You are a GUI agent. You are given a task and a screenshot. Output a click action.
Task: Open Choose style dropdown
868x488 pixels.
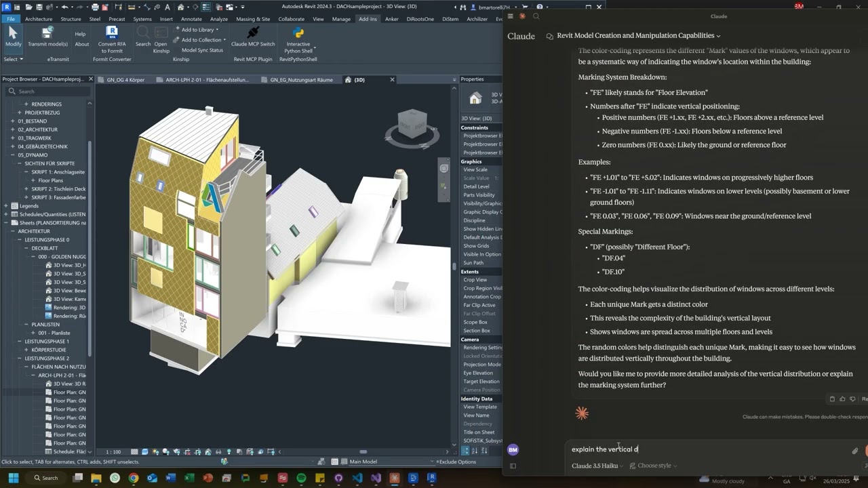(654, 466)
